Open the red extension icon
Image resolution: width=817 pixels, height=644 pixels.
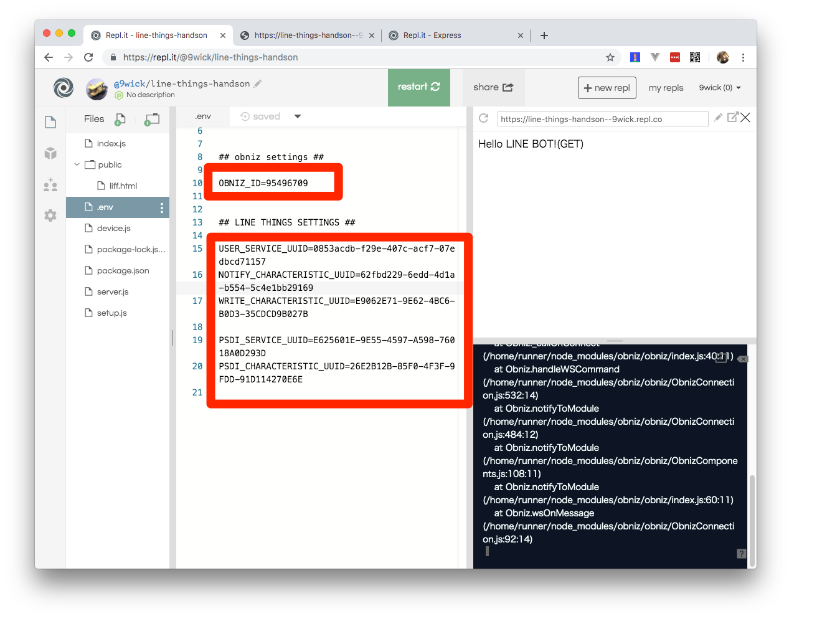pos(675,57)
